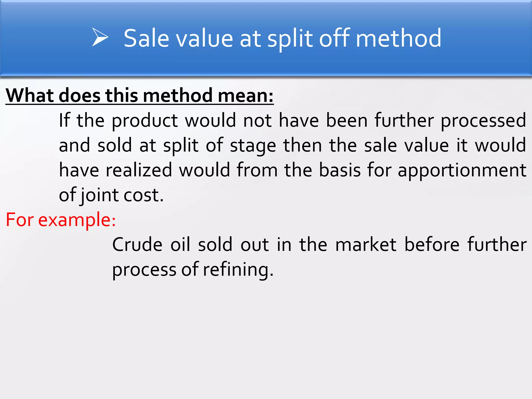Viewport: 532px width, 399px height.
Task: Click the phrase 'process of refining.'
Action: (193, 270)
